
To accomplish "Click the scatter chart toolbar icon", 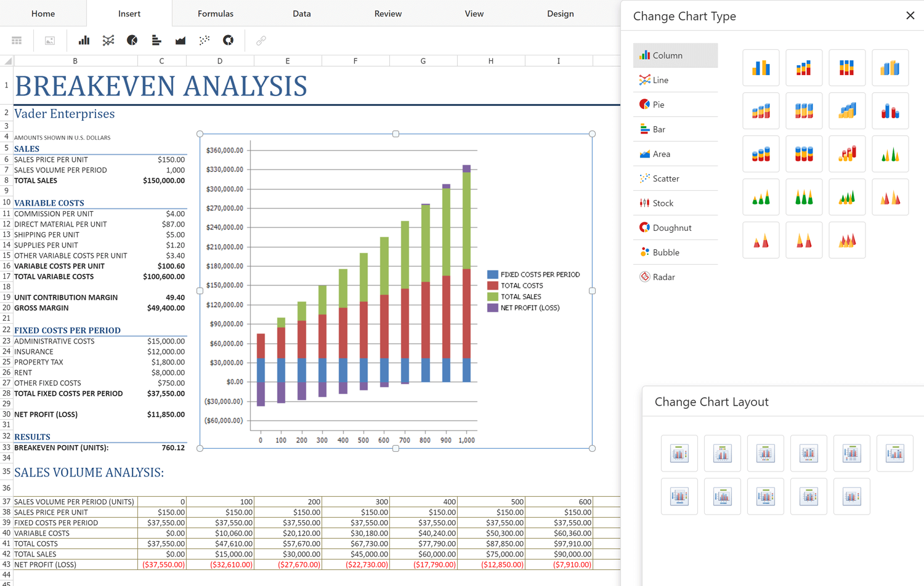I will [204, 41].
